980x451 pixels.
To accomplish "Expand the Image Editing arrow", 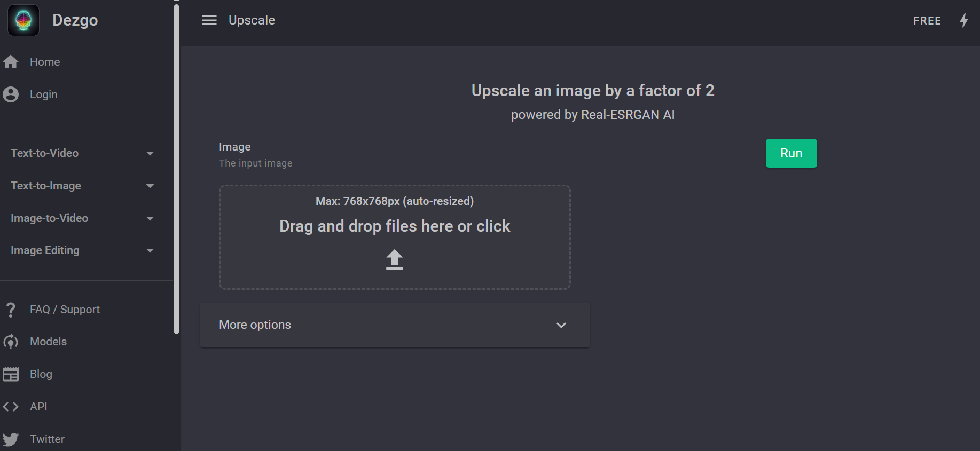I will 150,251.
